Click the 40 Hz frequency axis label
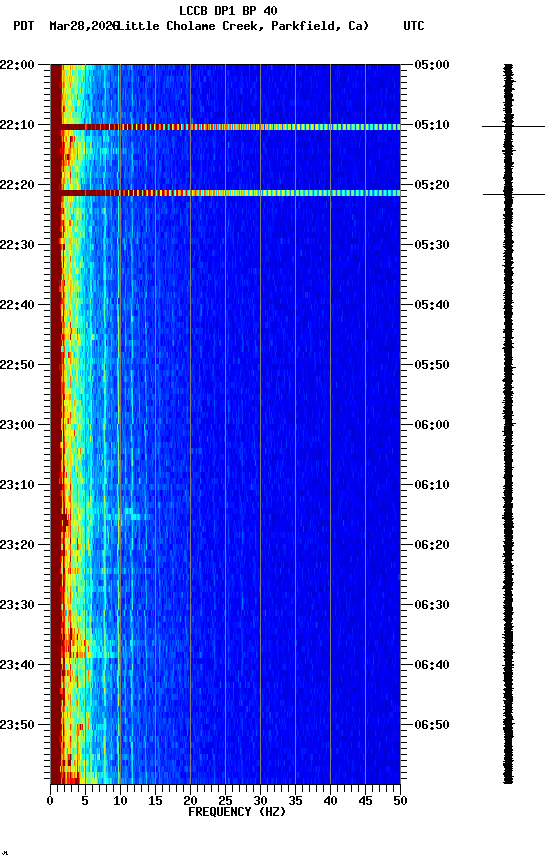 pos(330,801)
